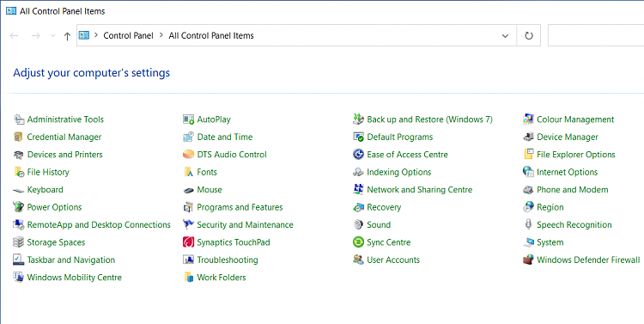Open the AutoPlay icon
Screen dimensions: 644x324
click(x=189, y=119)
